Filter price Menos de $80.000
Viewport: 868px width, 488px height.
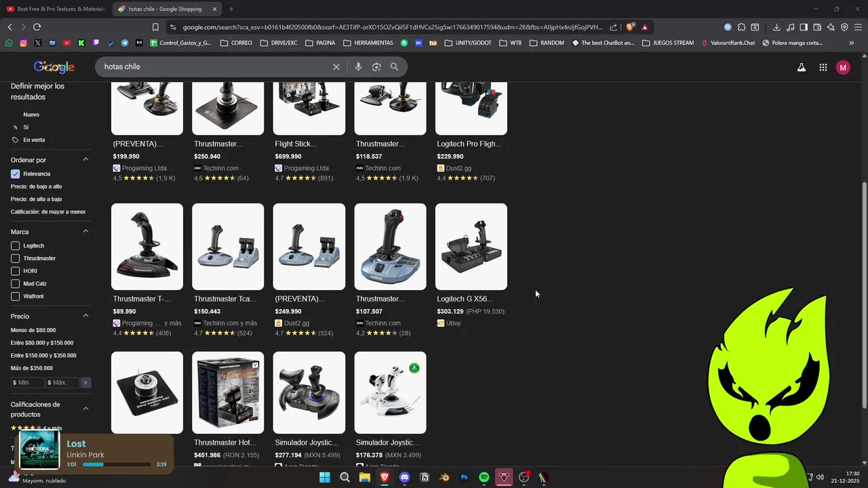tap(33, 330)
